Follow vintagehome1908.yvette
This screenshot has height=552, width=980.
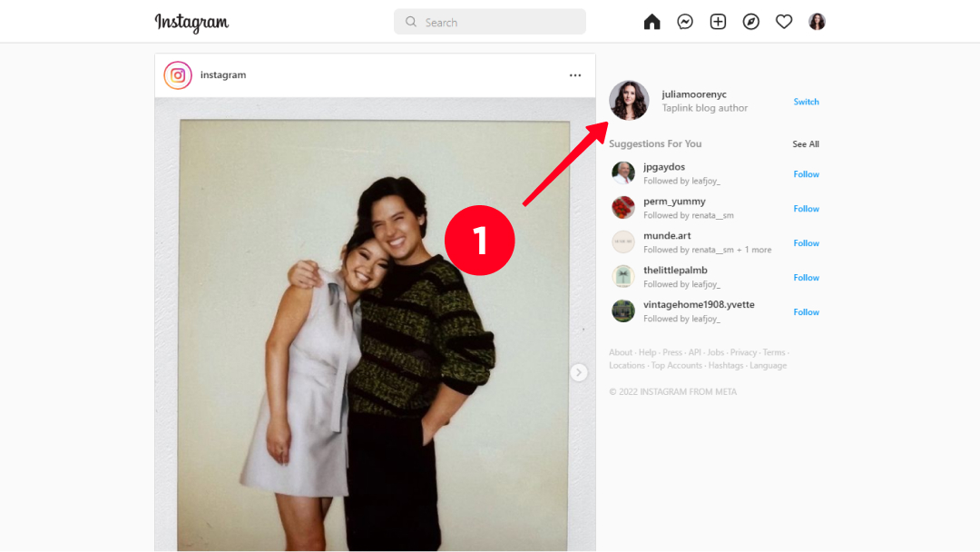[x=807, y=312]
